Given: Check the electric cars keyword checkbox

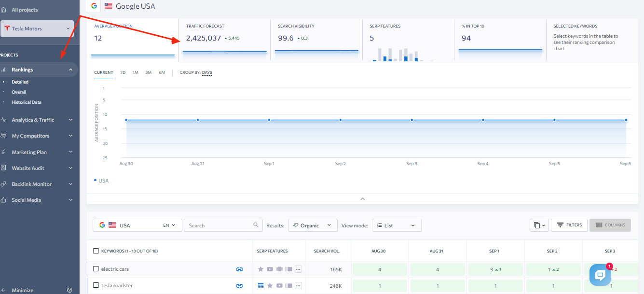Looking at the screenshot, I should pos(95,269).
